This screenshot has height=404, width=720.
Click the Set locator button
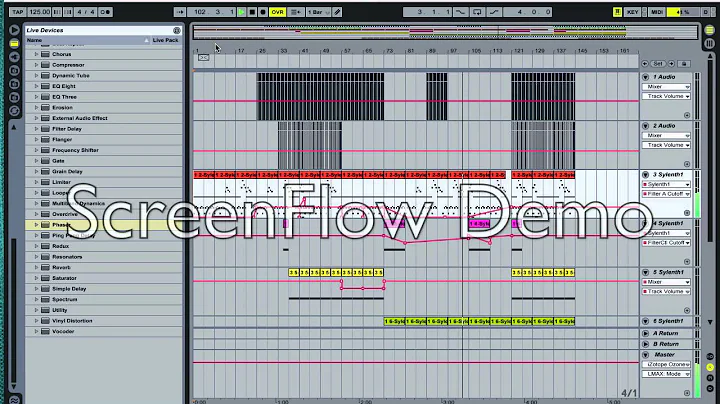(x=658, y=64)
